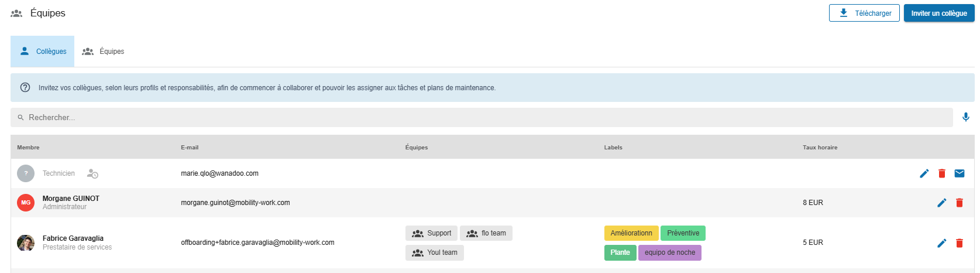Edit Morgane GUINOT with pencil icon

(x=941, y=203)
